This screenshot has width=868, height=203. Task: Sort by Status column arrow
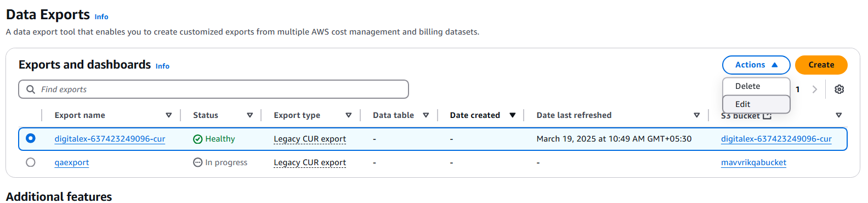click(249, 115)
